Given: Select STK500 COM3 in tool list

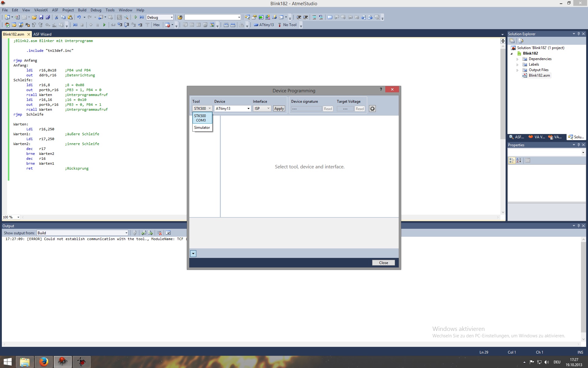Looking at the screenshot, I should [x=202, y=118].
